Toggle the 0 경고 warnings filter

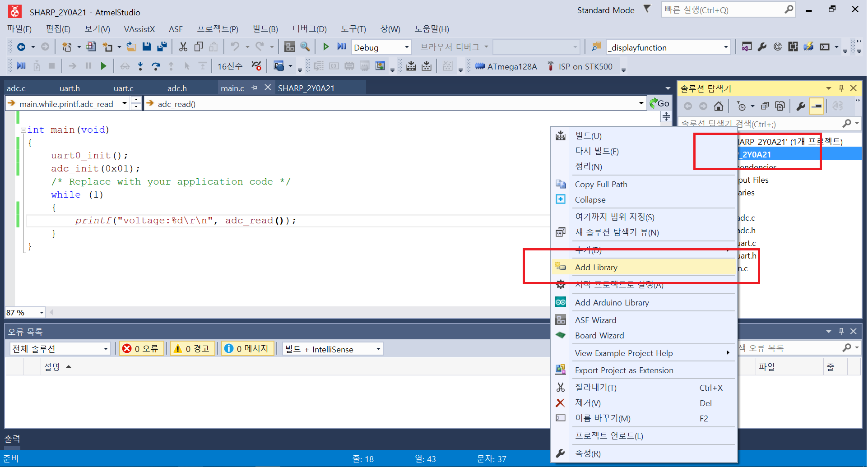tap(193, 349)
